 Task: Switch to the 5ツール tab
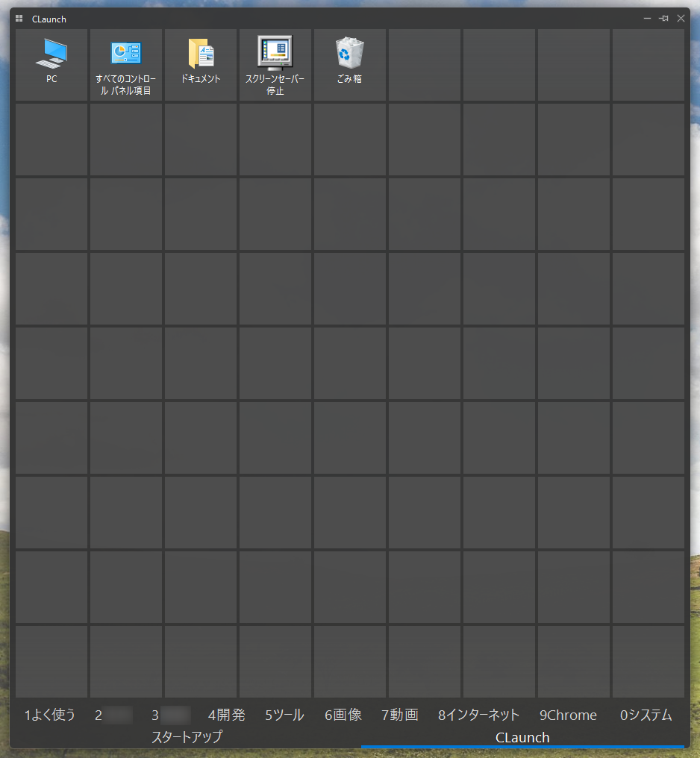coord(284,715)
